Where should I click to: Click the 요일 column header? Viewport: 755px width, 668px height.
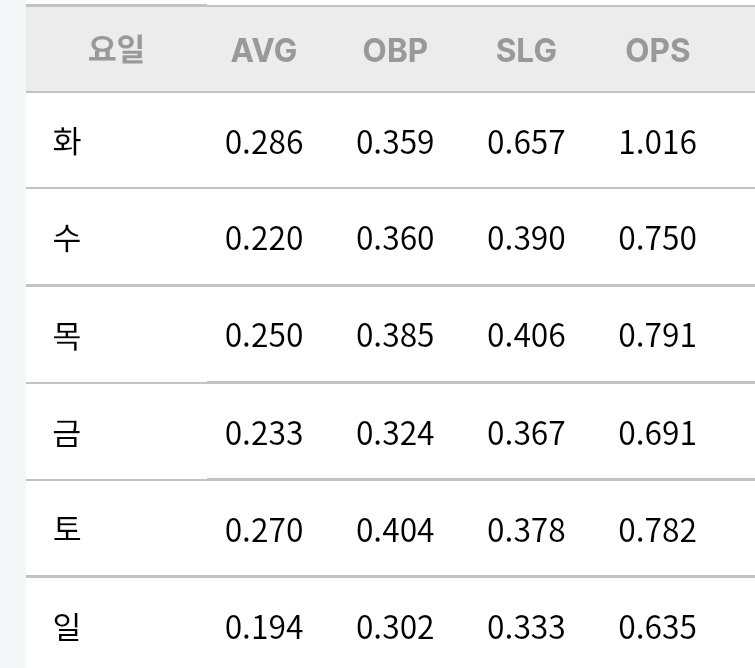(116, 49)
